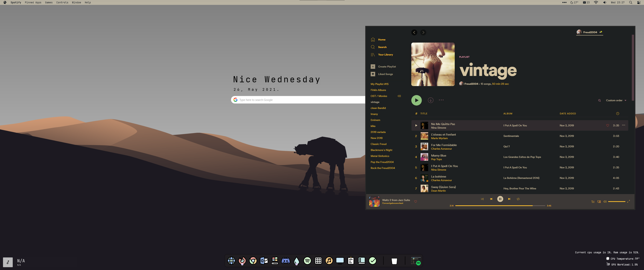Click Create Playlist in the sidebar
The height and width of the screenshot is (270, 644).
tap(387, 67)
